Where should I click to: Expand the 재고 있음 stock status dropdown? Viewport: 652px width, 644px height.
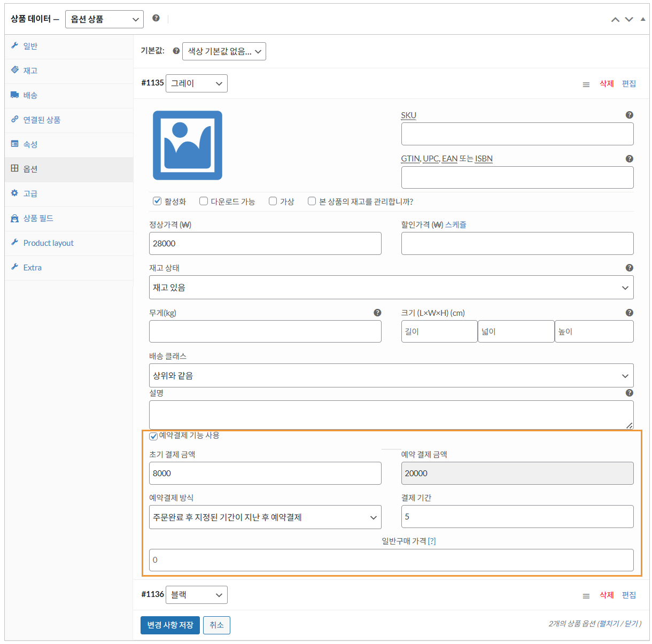click(x=391, y=288)
